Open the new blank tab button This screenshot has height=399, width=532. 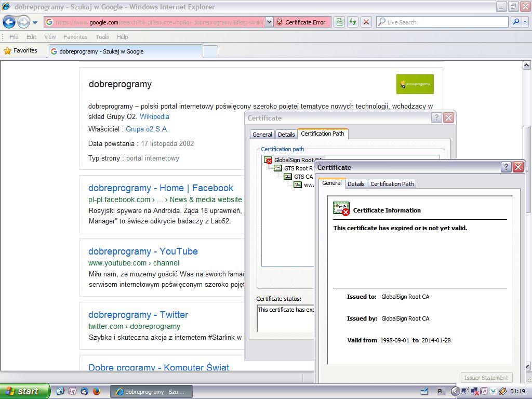tap(210, 51)
